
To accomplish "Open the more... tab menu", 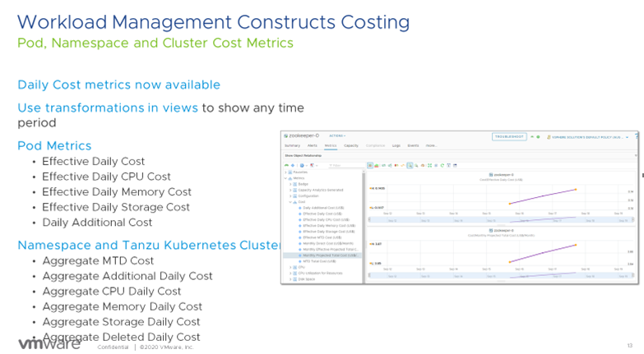I will click(431, 145).
